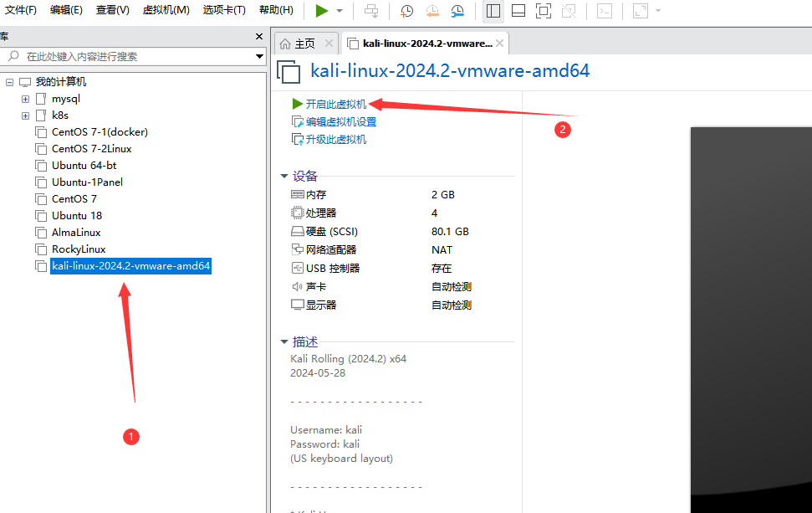
Task: Click the Unity mode toolbar icon
Action: (569, 11)
